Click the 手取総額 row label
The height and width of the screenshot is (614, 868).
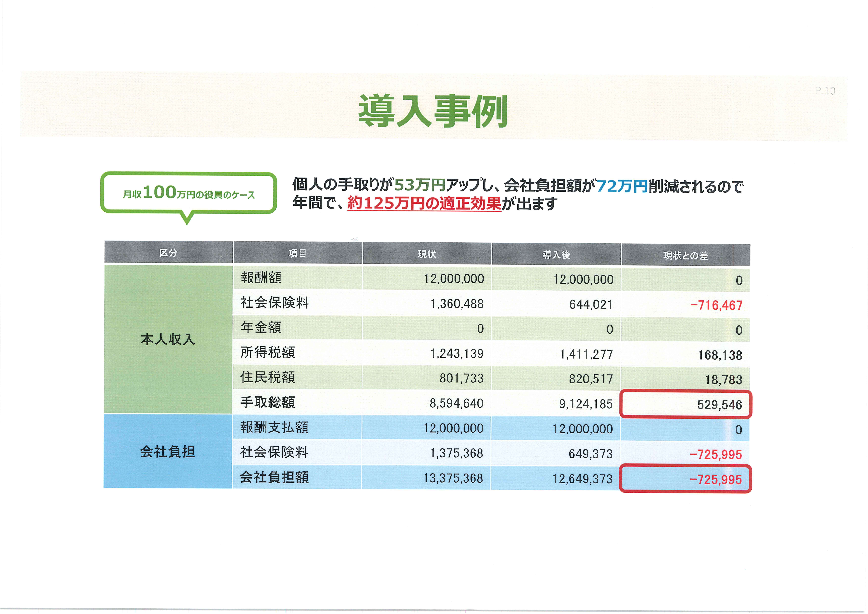(268, 402)
